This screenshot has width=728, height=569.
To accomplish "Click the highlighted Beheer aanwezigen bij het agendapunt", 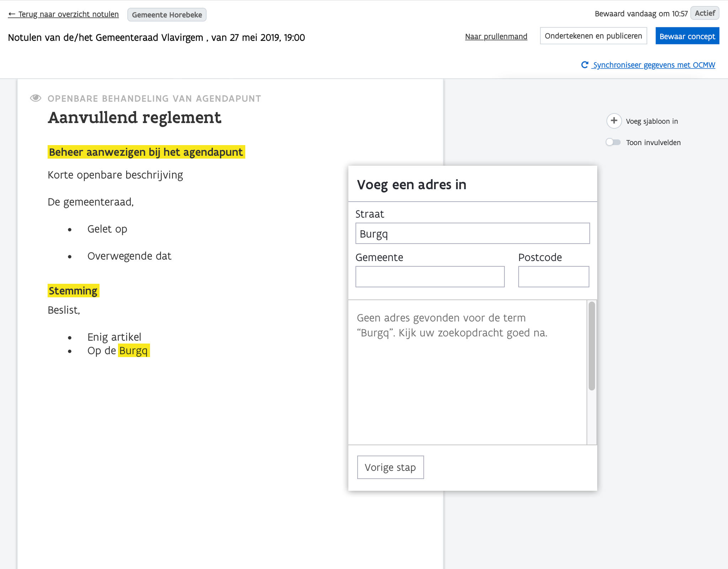I will tap(146, 152).
